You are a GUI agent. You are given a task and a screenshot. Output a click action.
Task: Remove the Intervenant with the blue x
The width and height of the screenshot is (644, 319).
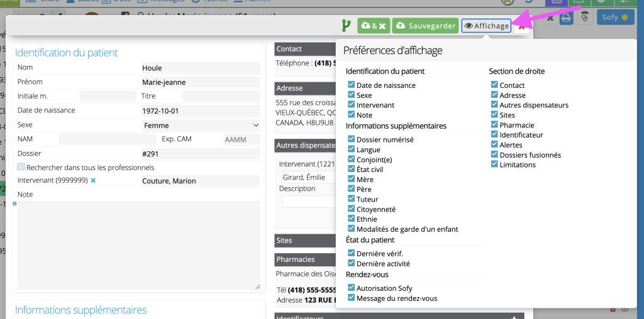pyautogui.click(x=93, y=180)
